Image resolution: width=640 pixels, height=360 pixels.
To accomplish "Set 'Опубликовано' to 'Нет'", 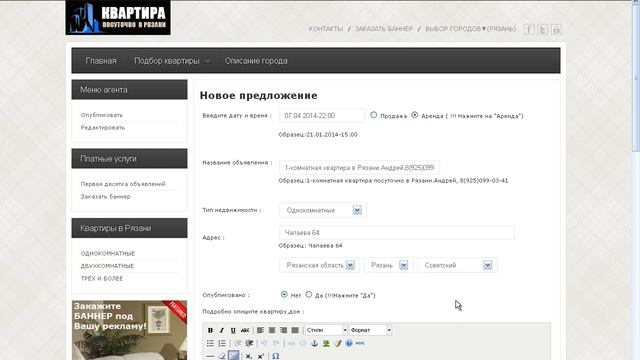I will tap(284, 294).
